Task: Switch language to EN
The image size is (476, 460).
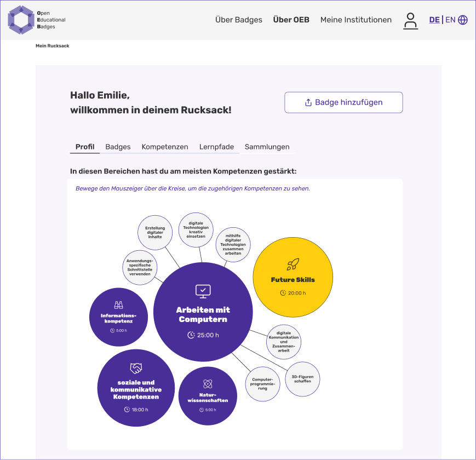Action: [450, 20]
